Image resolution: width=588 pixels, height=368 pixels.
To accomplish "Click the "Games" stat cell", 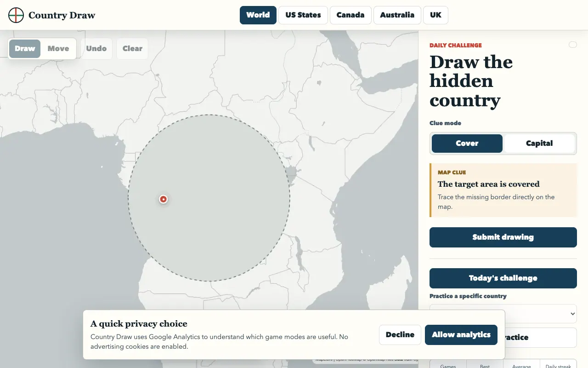I will [x=448, y=364].
